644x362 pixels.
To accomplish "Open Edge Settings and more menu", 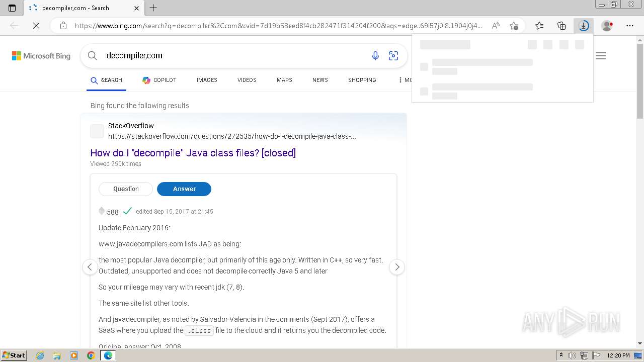I will click(630, 26).
